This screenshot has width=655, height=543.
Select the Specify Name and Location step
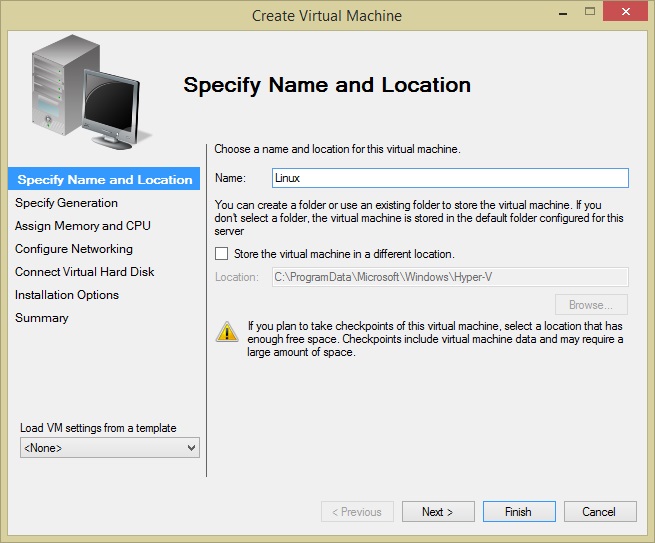pyautogui.click(x=104, y=179)
